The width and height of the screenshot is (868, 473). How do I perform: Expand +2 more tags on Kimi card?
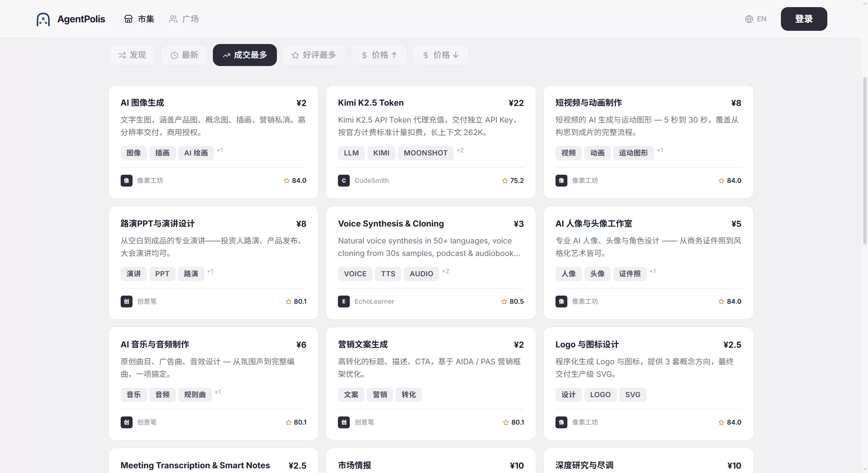pos(460,150)
